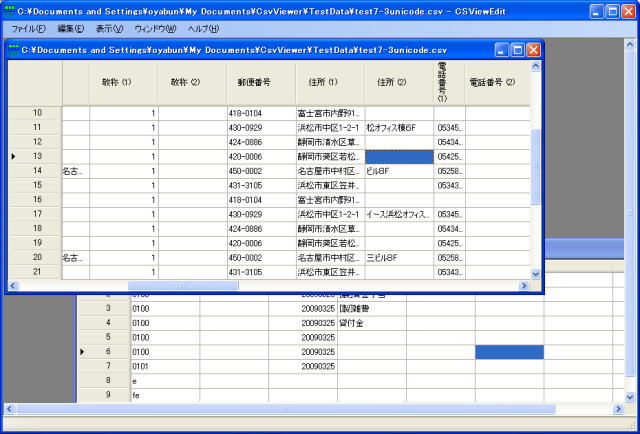Click the child window's document icon
Image resolution: width=640 pixels, height=434 pixels.
pos(15,49)
